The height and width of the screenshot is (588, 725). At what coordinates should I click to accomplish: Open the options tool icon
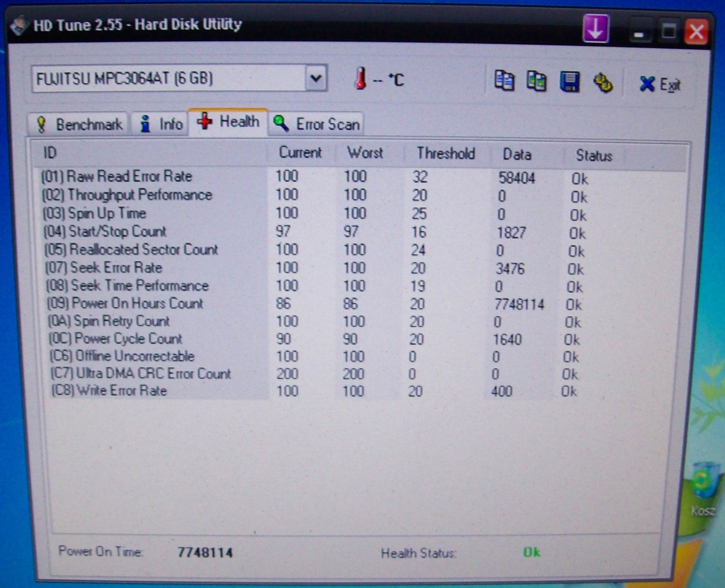point(603,83)
